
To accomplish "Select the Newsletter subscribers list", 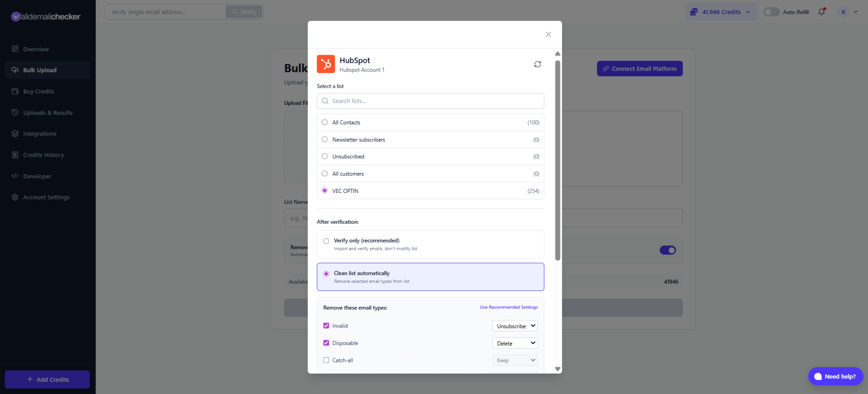I will tap(431, 140).
